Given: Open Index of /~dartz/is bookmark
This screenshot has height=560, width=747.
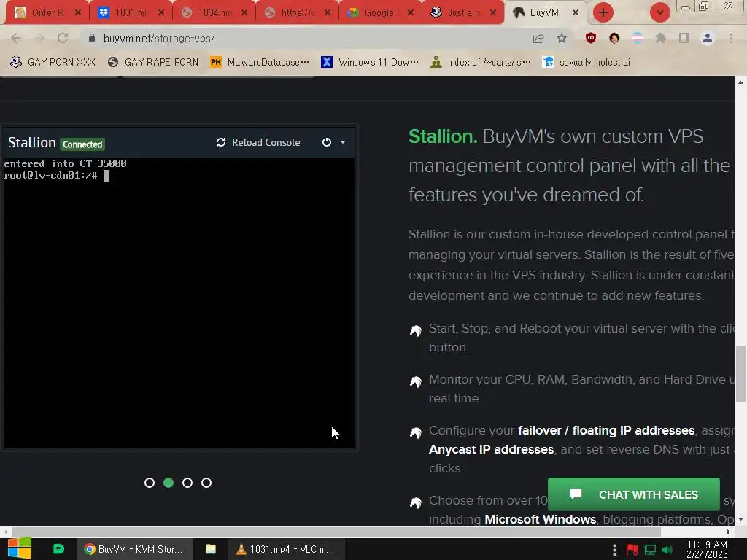Looking at the screenshot, I should (480, 62).
